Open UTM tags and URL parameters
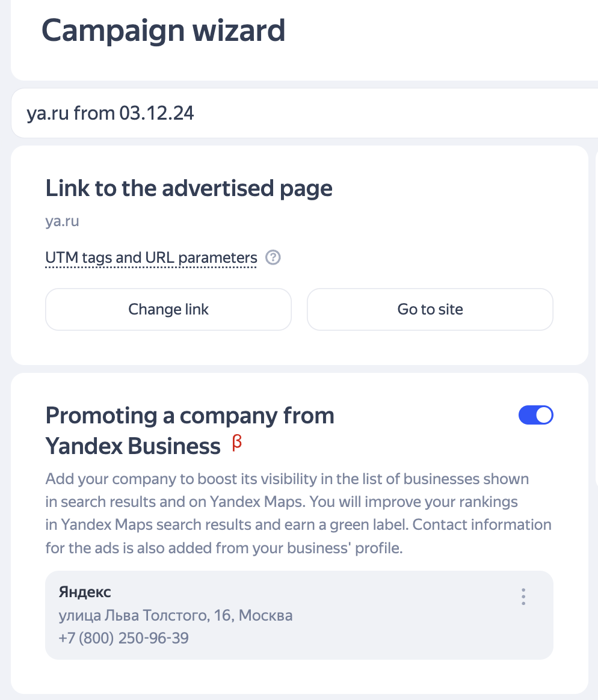Viewport: 598px width, 700px height. (x=151, y=258)
